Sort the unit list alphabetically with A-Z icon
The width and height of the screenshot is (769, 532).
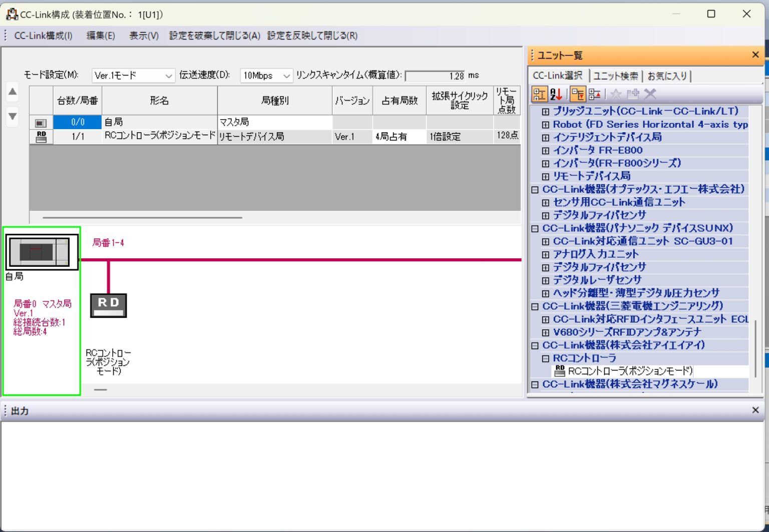click(556, 94)
